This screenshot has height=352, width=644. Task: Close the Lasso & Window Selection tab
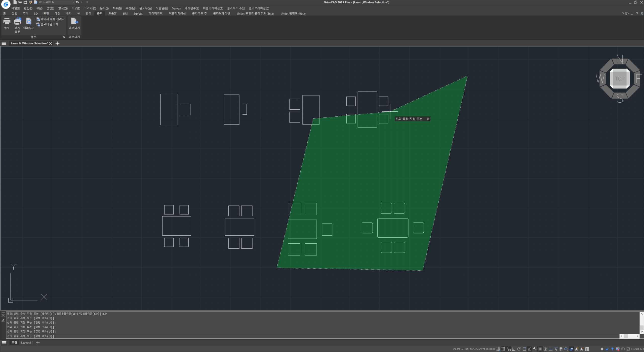[x=51, y=43]
